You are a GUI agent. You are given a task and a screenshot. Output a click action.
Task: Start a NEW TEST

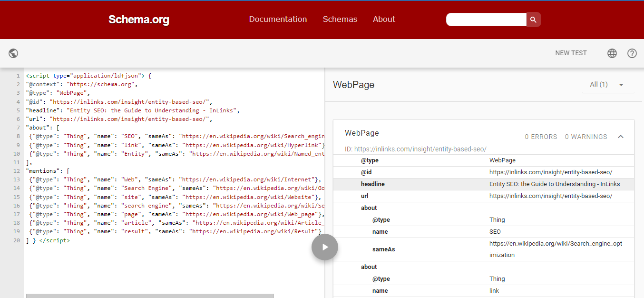coord(571,53)
